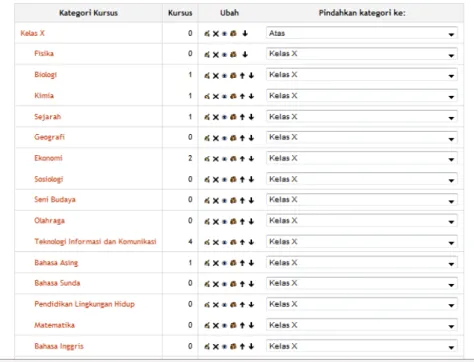Move Kelas X down with the arrow icon
Viewport: 474px width, 362px height.
point(245,33)
